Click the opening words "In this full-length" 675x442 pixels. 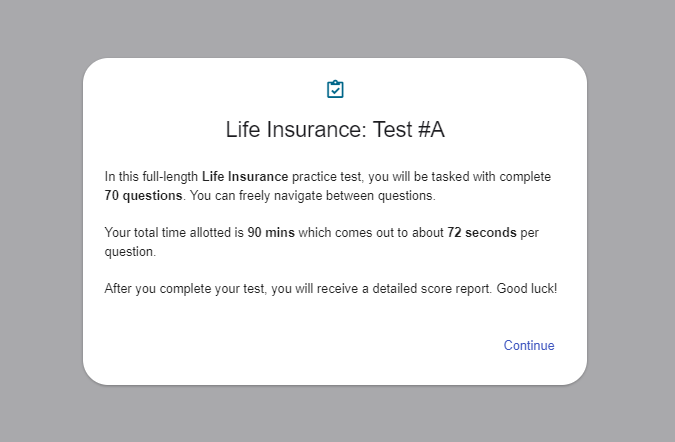(x=151, y=177)
